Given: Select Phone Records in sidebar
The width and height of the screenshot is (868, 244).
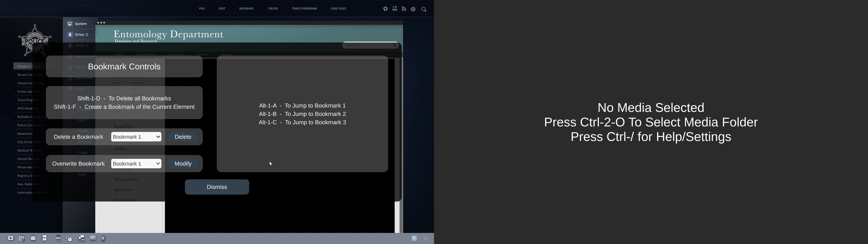Looking at the screenshot, I should click(x=28, y=167).
